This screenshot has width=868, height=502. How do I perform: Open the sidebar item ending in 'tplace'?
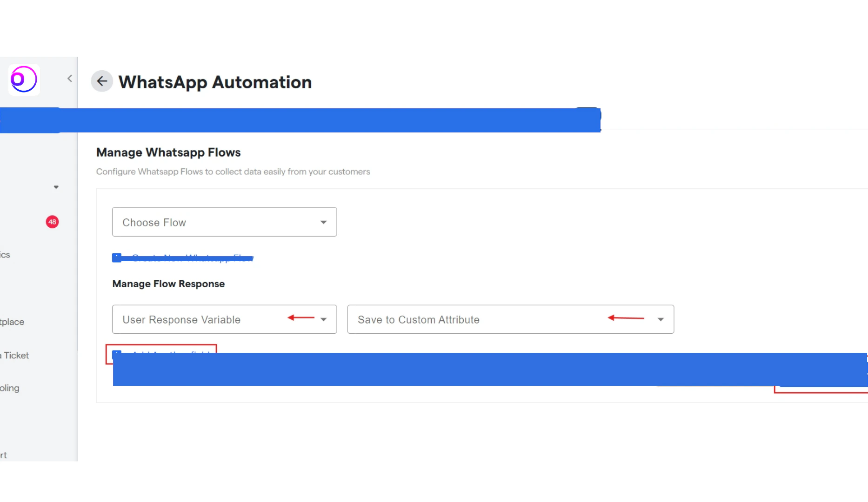tap(12, 322)
